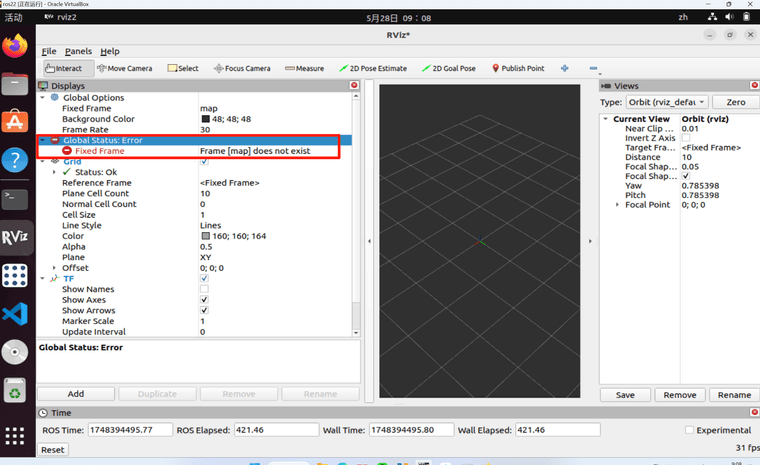Screen dimensions: 760x465
Task: Collapse the left panel with arrow handle
Action: coord(369,241)
